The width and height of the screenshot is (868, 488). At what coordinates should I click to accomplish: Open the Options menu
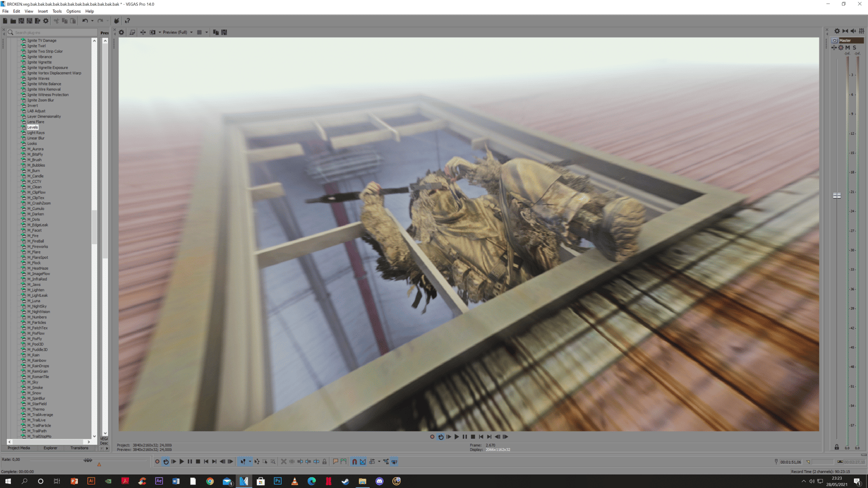(x=73, y=11)
